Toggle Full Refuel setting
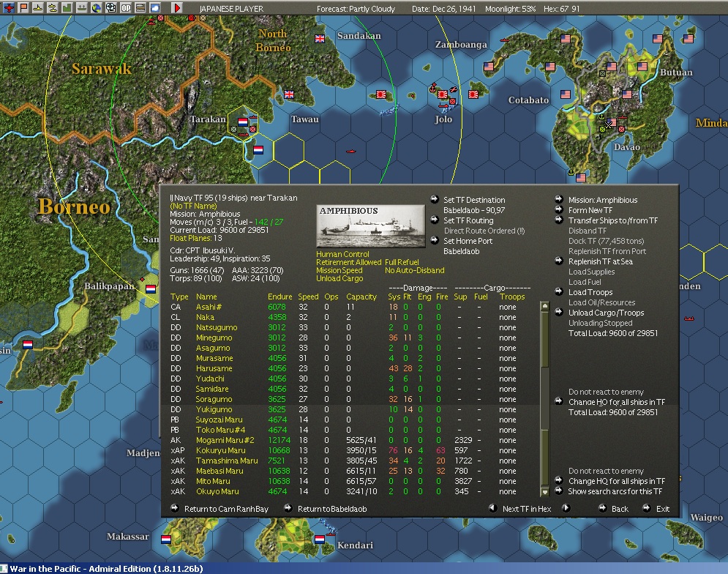The width and height of the screenshot is (728, 574). click(402, 262)
